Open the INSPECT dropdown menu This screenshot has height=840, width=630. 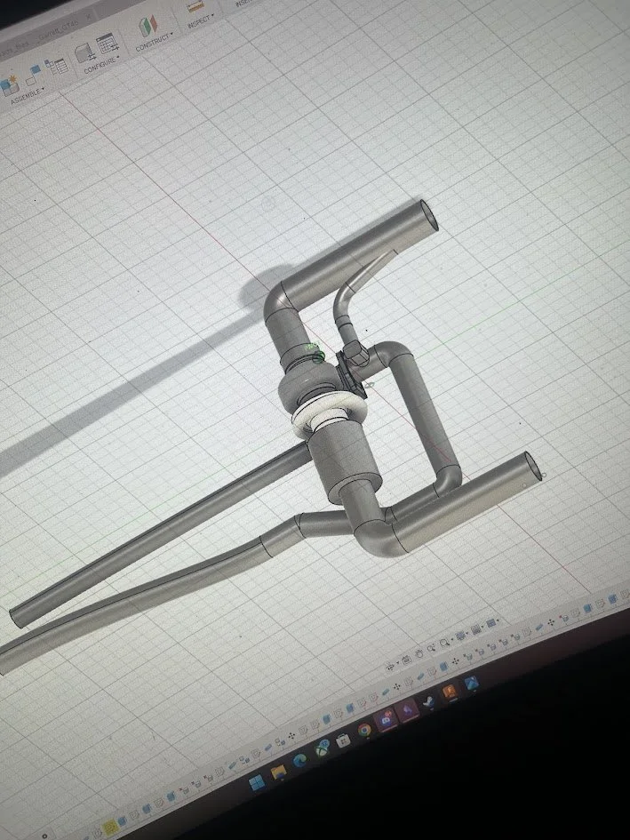200,22
